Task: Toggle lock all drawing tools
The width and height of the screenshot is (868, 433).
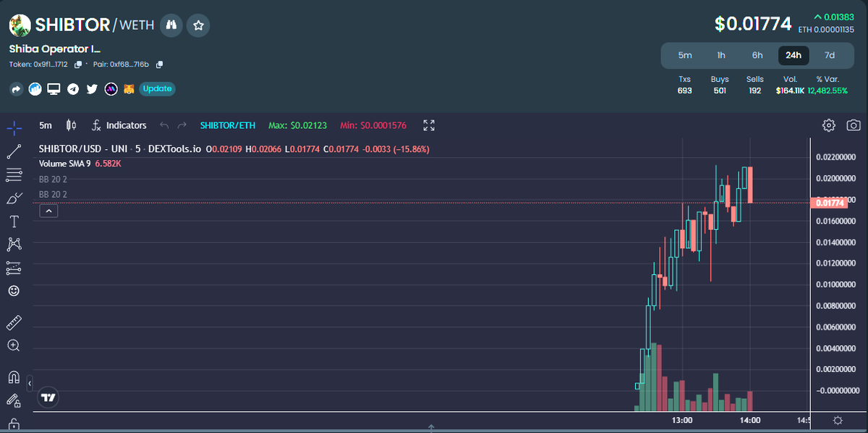Action: click(14, 424)
